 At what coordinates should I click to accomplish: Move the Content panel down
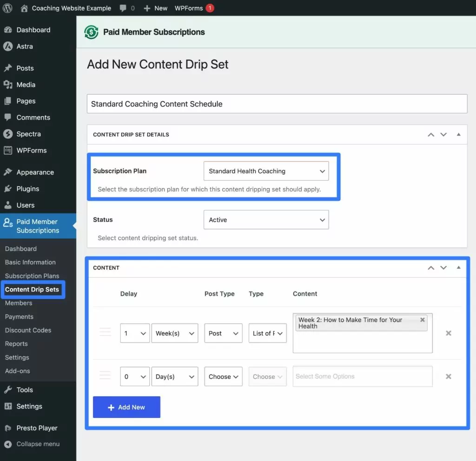pyautogui.click(x=443, y=268)
